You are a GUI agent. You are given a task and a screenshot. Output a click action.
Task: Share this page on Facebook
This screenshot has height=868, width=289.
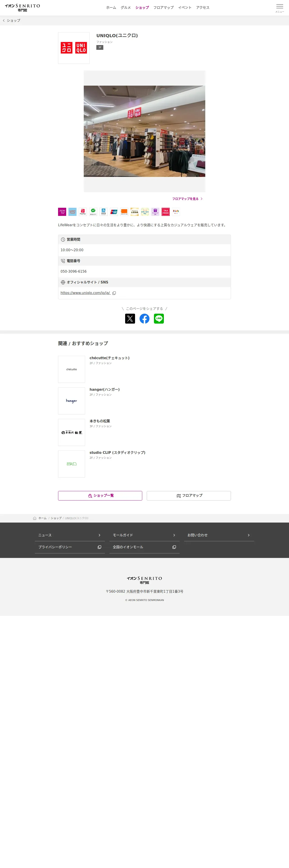click(x=144, y=318)
